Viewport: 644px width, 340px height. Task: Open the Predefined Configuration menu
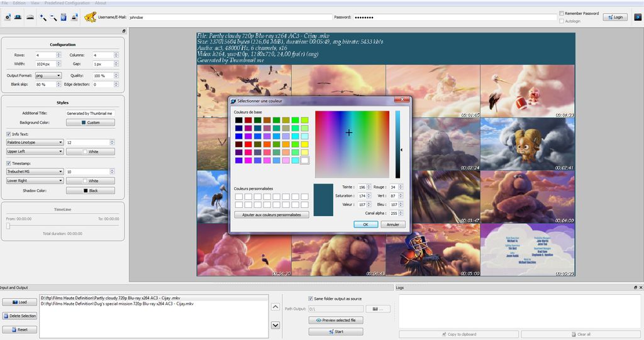coord(67,3)
